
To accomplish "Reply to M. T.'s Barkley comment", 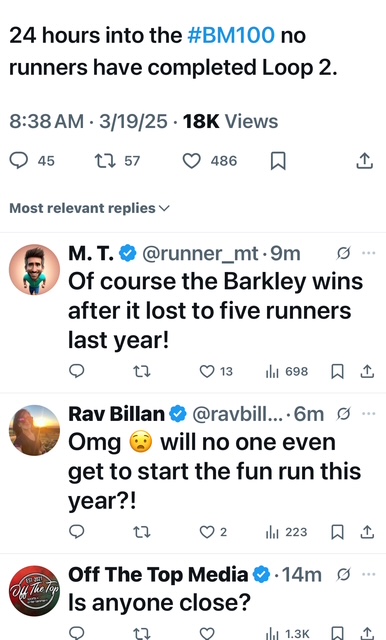I will coord(77,371).
